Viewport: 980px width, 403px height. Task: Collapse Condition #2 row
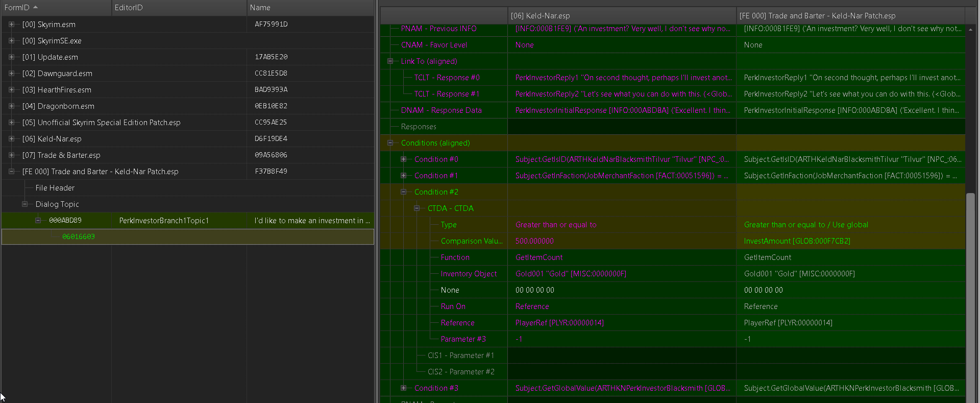point(403,192)
